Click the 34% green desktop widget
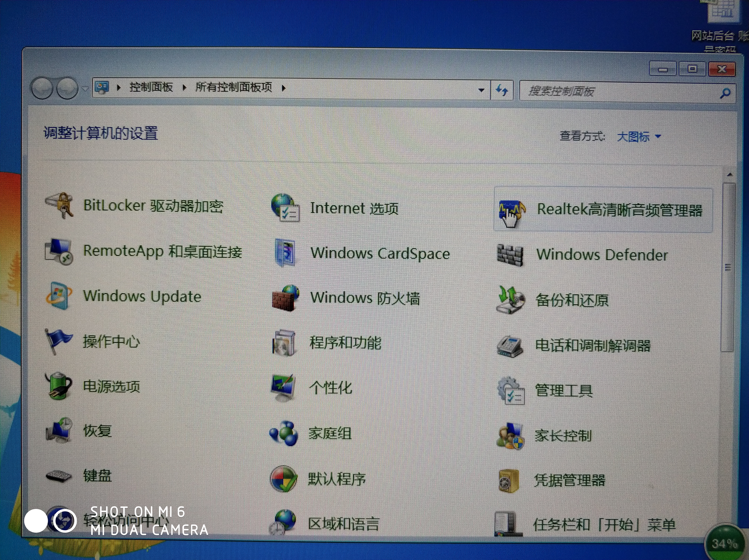This screenshot has height=560, width=749. [x=725, y=543]
